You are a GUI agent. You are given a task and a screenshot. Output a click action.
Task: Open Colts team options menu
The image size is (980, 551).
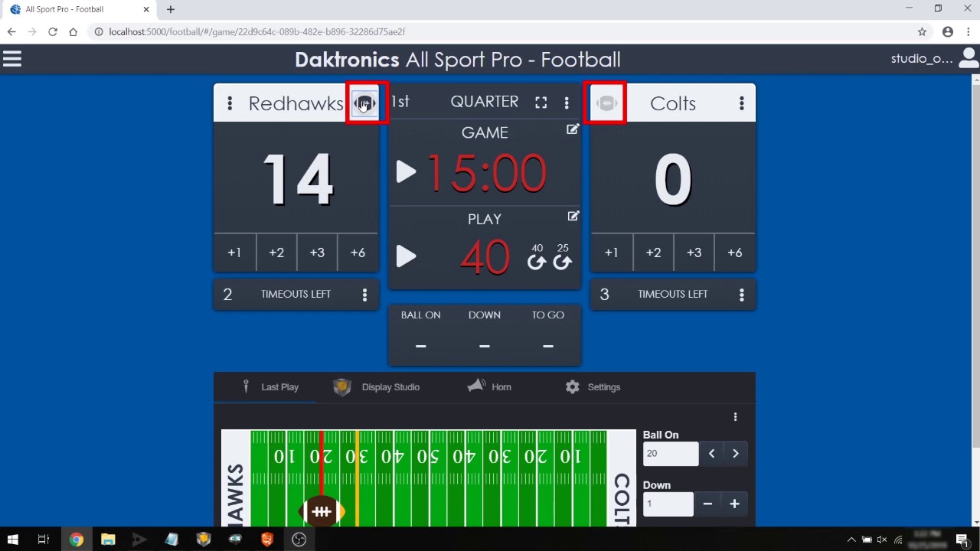point(741,103)
